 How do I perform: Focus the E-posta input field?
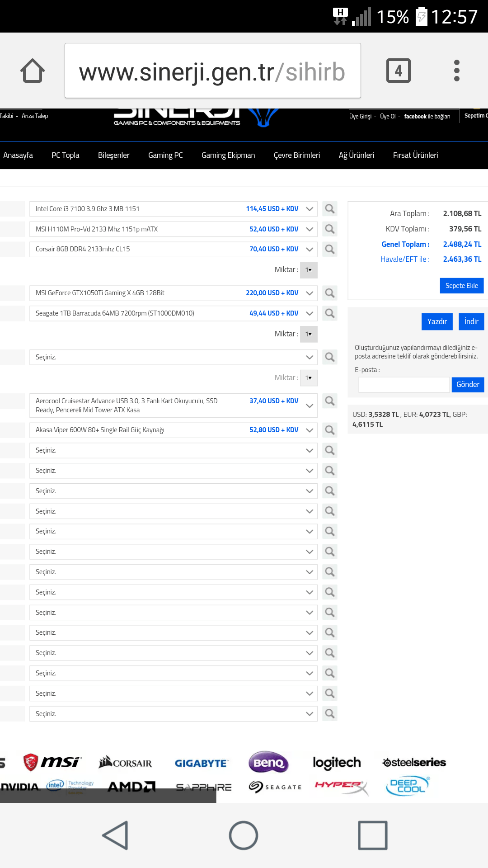click(404, 385)
